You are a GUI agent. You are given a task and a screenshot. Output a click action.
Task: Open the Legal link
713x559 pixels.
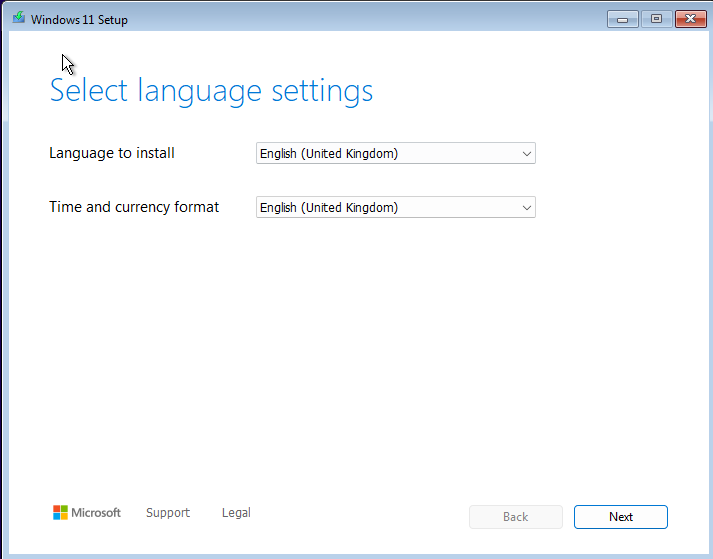[x=236, y=513]
